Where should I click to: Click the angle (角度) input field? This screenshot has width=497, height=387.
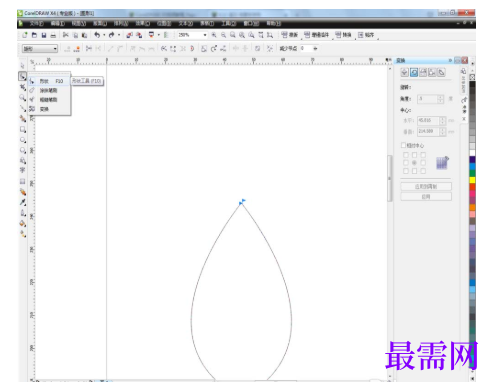(x=428, y=99)
